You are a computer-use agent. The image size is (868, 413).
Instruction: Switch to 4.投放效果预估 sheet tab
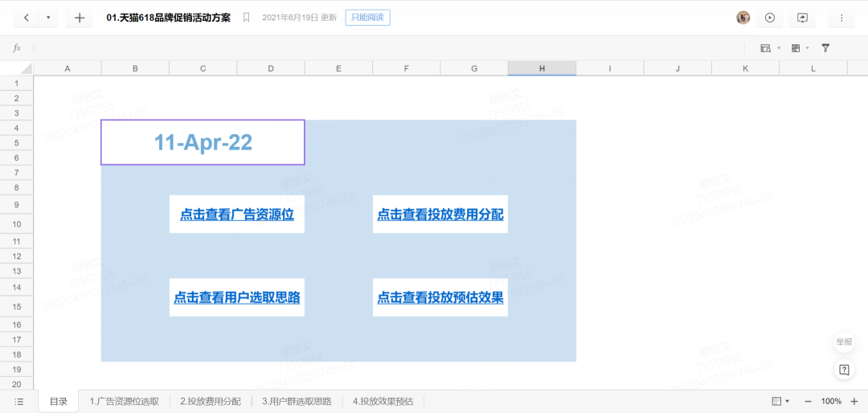coord(383,402)
